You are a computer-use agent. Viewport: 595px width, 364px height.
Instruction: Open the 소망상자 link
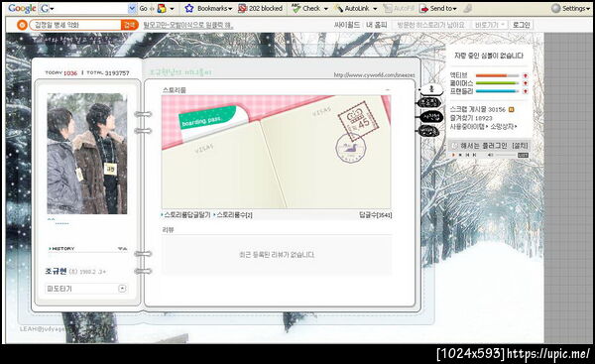click(503, 126)
